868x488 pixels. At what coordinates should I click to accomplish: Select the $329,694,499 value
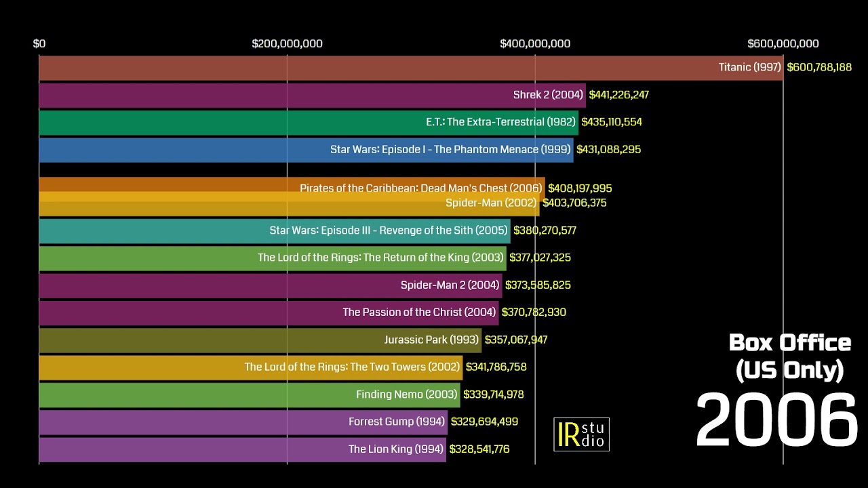pyautogui.click(x=484, y=422)
